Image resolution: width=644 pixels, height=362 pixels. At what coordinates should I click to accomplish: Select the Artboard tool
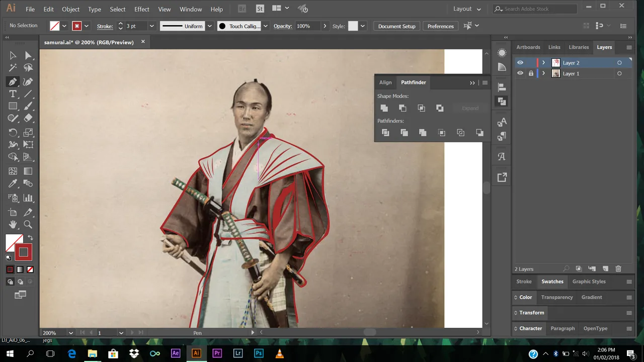pos(13,212)
